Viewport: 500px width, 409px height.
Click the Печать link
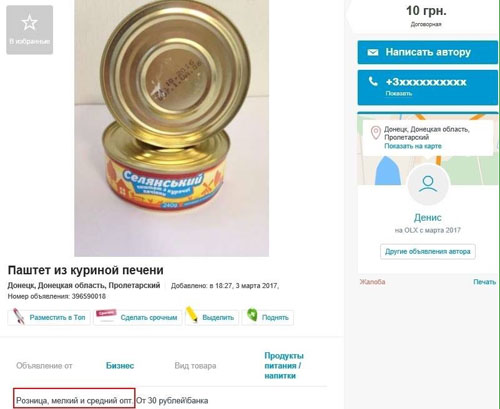(485, 282)
